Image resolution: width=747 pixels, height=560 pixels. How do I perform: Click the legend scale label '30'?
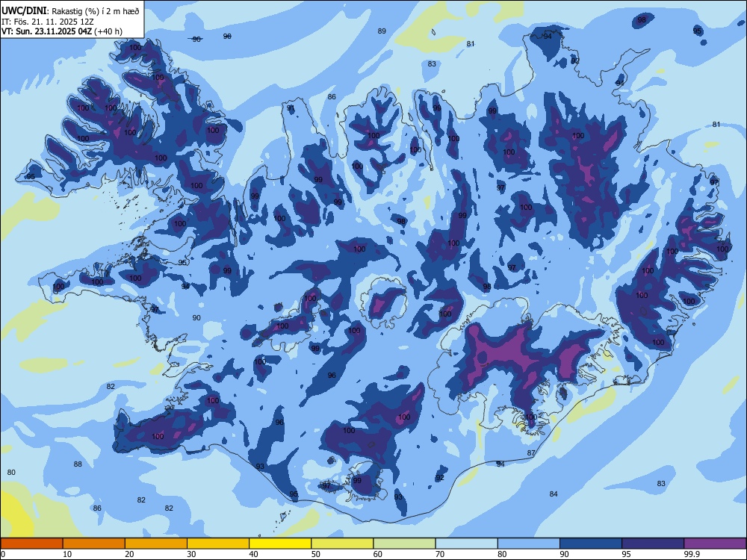(x=191, y=554)
